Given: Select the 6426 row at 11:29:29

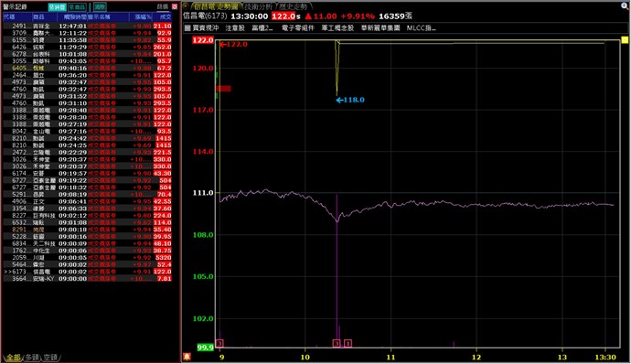Looking at the screenshot, I should pyautogui.click(x=87, y=48).
